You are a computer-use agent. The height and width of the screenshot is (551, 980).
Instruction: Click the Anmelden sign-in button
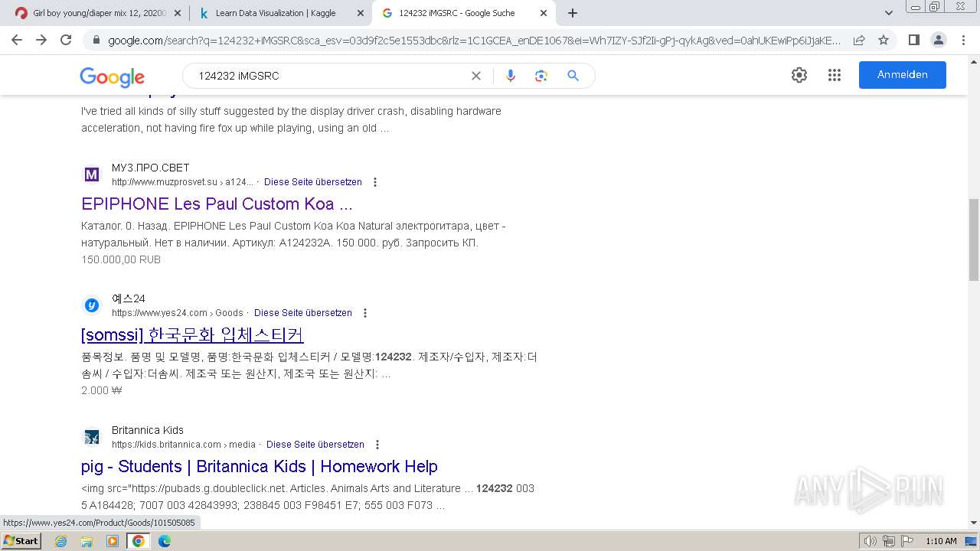903,75
